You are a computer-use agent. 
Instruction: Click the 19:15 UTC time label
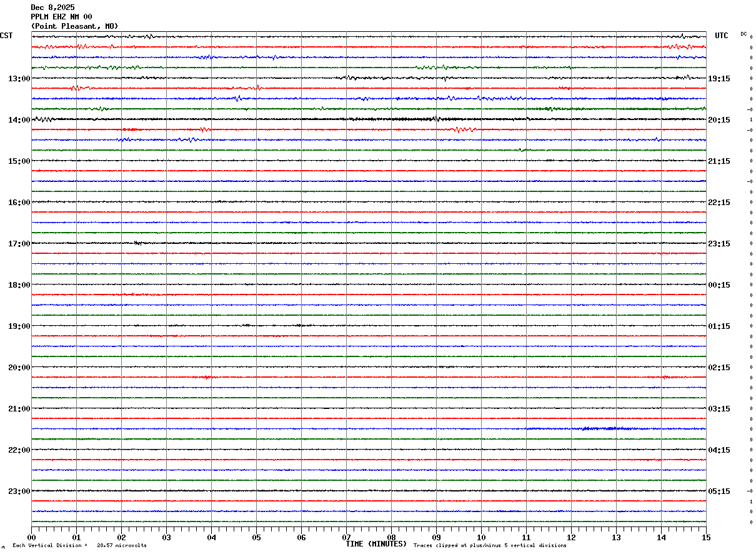(x=719, y=79)
